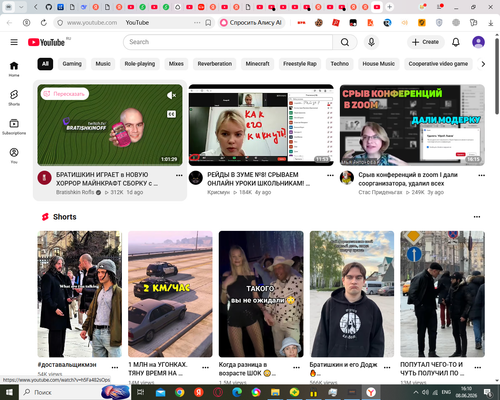Open the Срыв конференций в Zoom thumbnail
Screen dimensions: 500x400
point(412,125)
